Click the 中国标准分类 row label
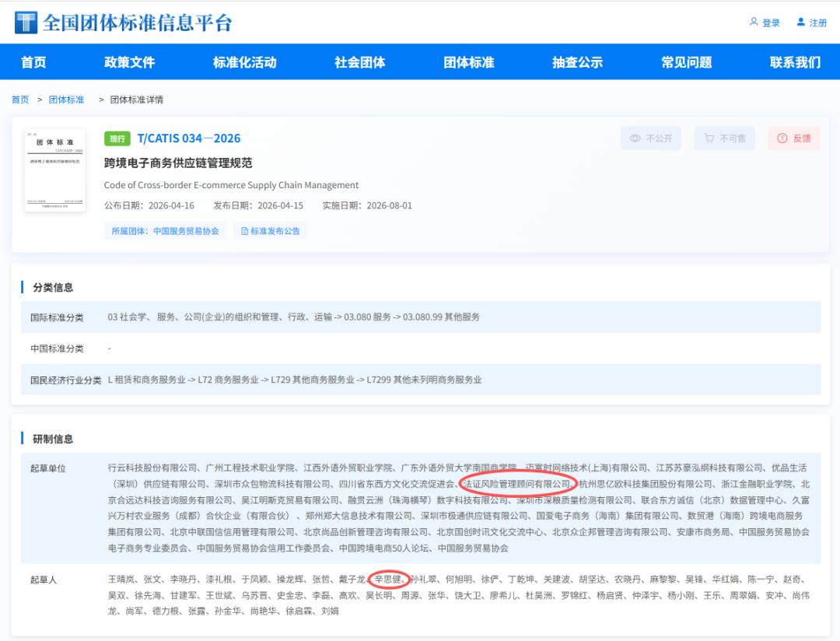 [57, 349]
